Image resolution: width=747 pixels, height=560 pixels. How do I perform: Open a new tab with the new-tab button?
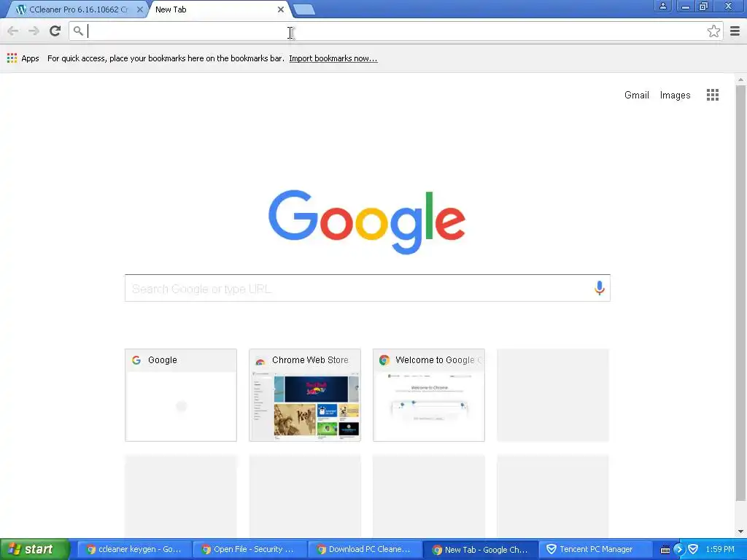304,9
